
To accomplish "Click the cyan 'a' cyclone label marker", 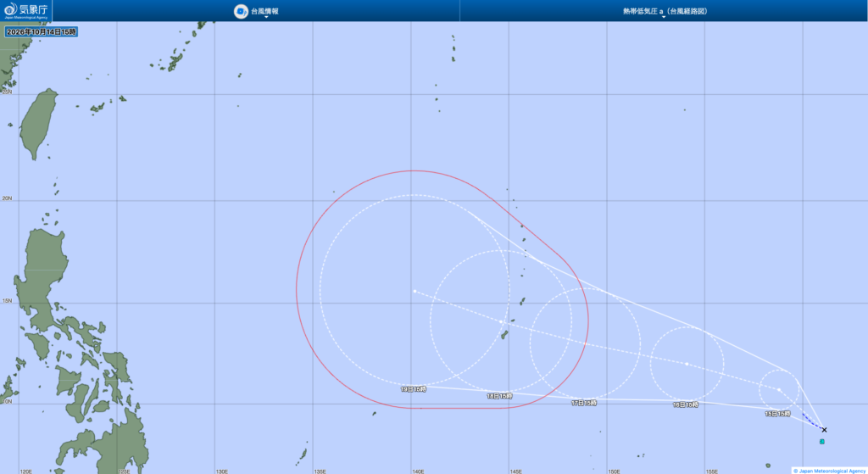I will pyautogui.click(x=822, y=441).
